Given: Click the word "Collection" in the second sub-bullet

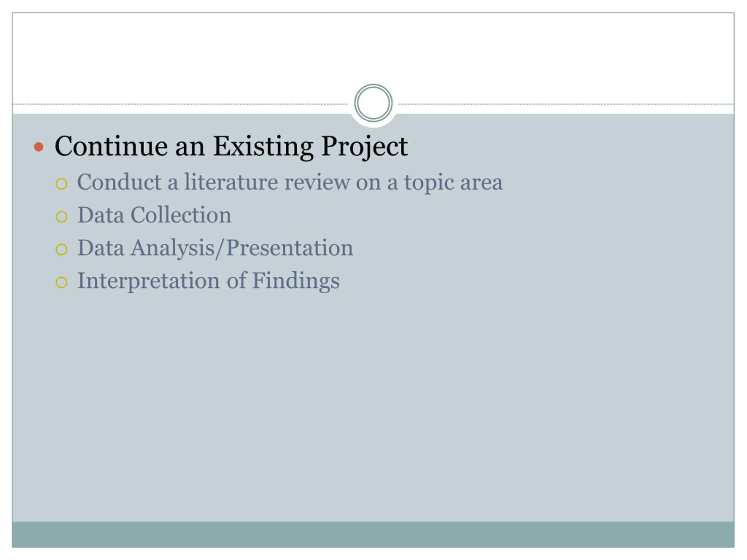Looking at the screenshot, I should pos(181,215).
